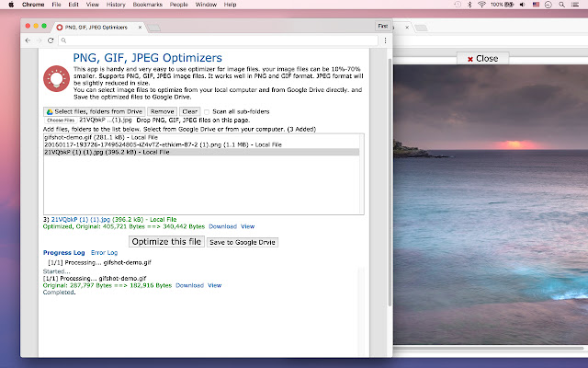
Task: Click the sunset beach preview image
Action: pos(491,204)
